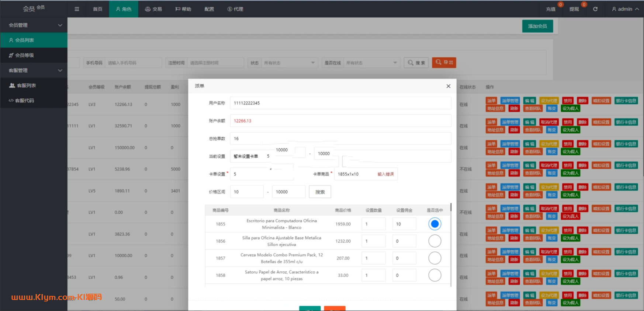Click the 添加会员 button

(537, 26)
